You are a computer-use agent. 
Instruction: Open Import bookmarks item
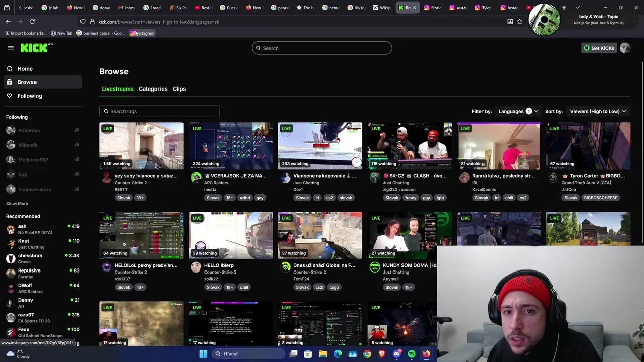25,33
